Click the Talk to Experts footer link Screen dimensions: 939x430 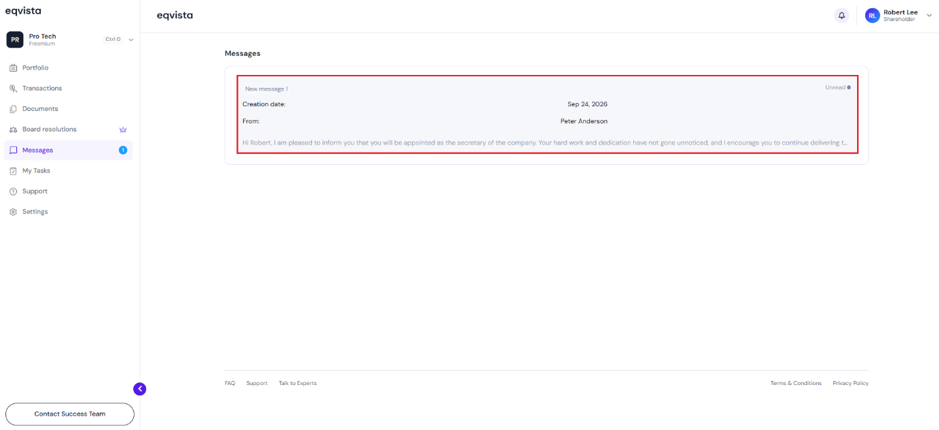tap(298, 383)
